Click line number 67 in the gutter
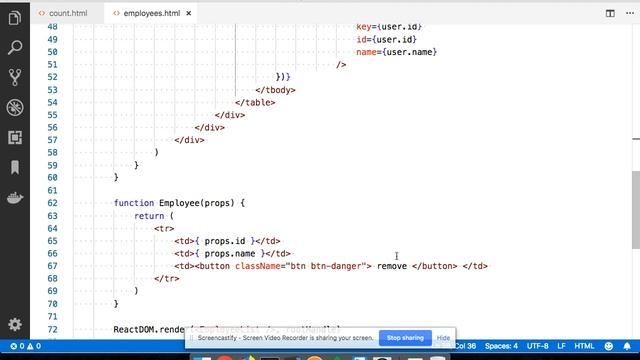The width and height of the screenshot is (640, 360). click(x=52, y=266)
